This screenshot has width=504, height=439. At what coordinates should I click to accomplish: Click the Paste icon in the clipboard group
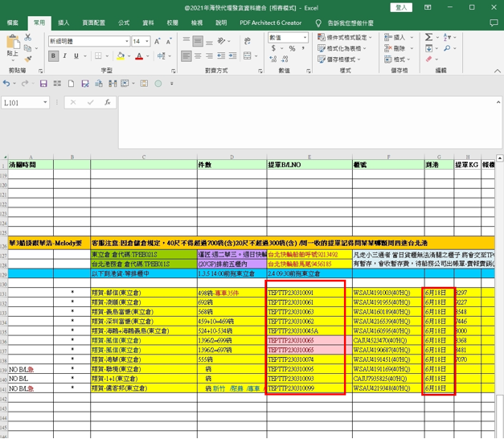[x=12, y=44]
